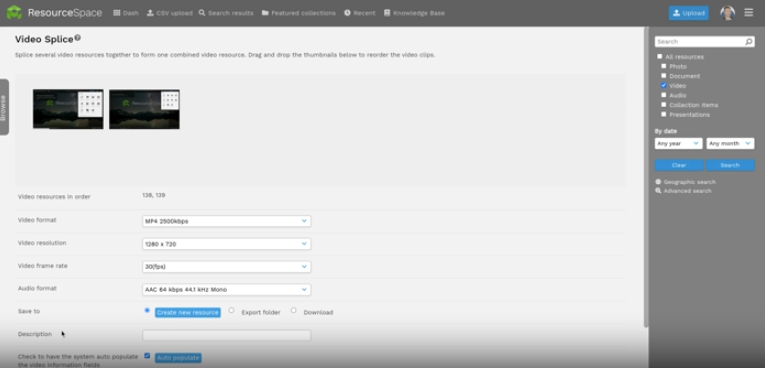Open Featured collections
765x368 pixels.
[x=299, y=13]
